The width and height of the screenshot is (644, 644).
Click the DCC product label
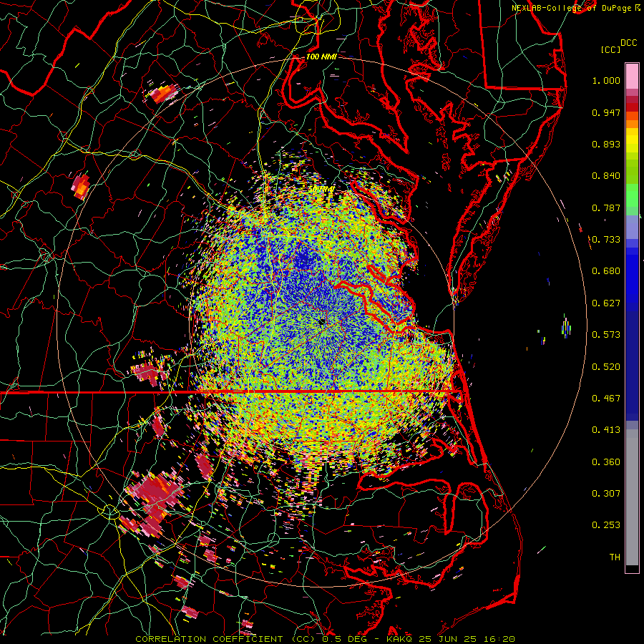tap(629, 43)
